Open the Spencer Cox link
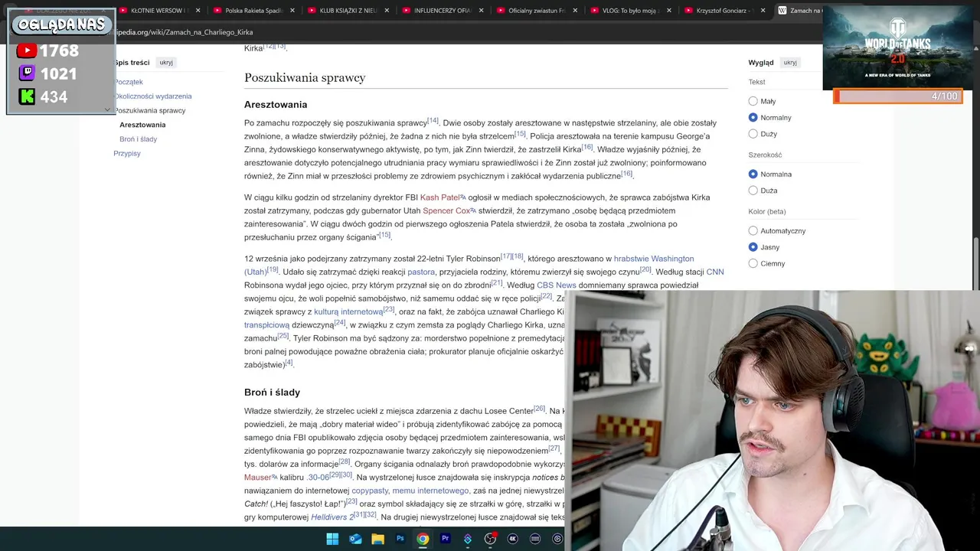Screen dimensions: 980x551 (446, 210)
